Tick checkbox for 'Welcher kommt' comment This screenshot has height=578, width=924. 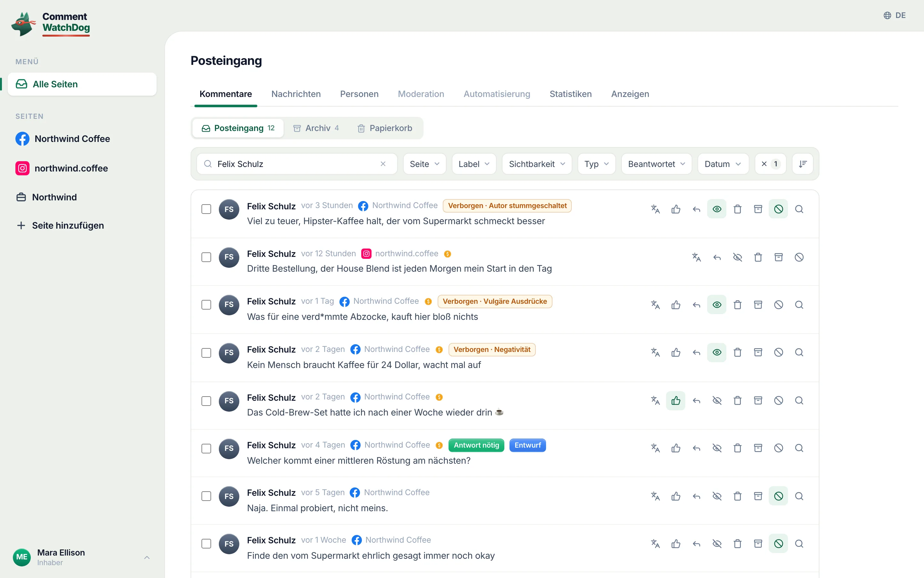coord(206,448)
